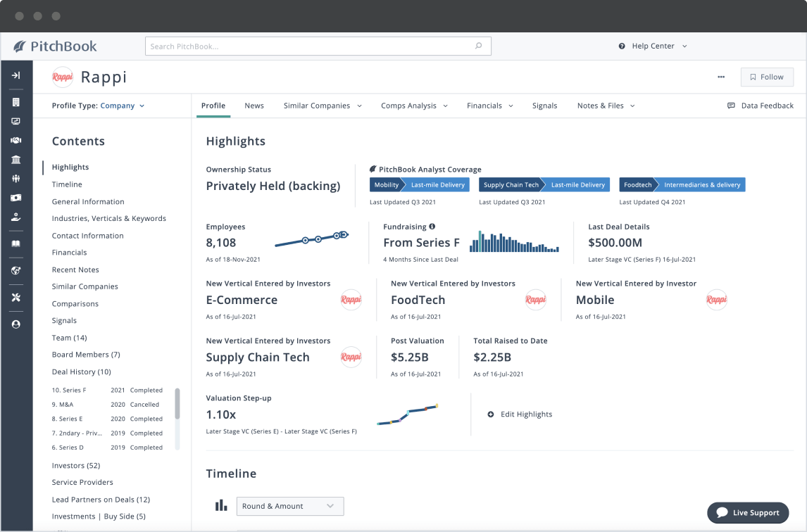The image size is (807, 532).
Task: Click the Rappi logo beside E-Commerce
Action: coord(351,300)
